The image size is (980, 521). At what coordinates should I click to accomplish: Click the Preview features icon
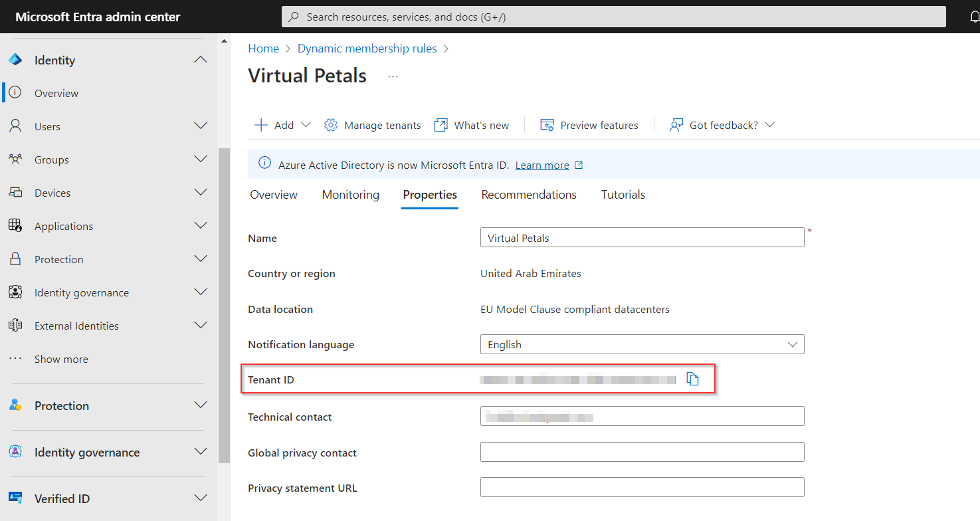click(x=547, y=125)
